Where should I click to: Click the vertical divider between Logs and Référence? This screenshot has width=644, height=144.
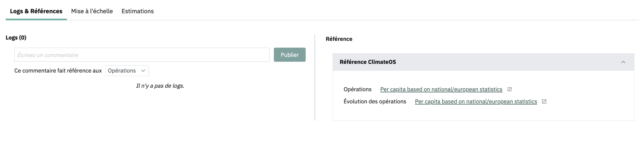315,78
